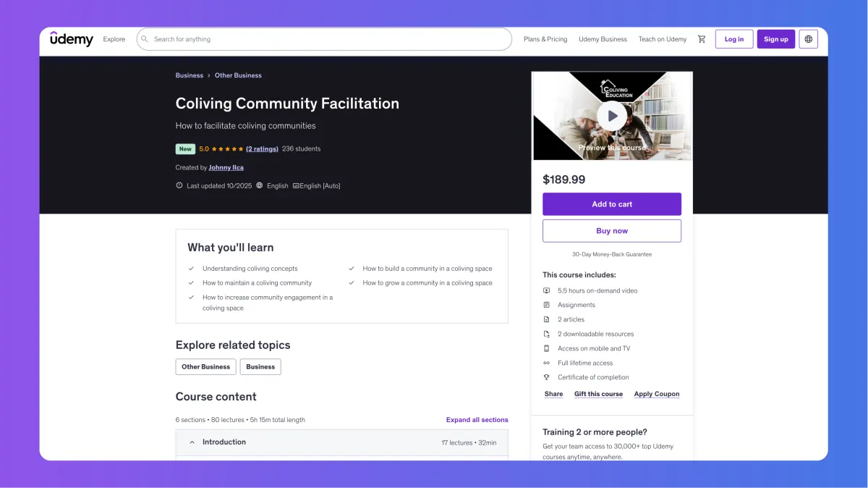Click the full lifetime access infinity icon
Viewport: 868px width, 488px height.
[547, 363]
